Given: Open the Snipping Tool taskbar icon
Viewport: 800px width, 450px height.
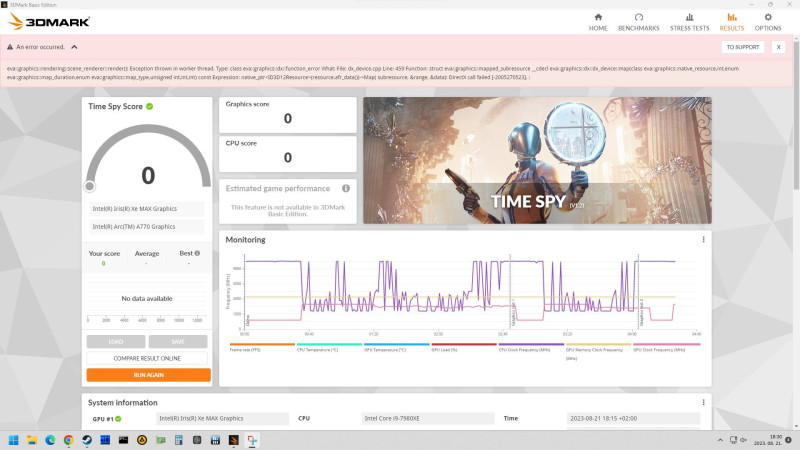Looking at the screenshot, I should tap(252, 440).
